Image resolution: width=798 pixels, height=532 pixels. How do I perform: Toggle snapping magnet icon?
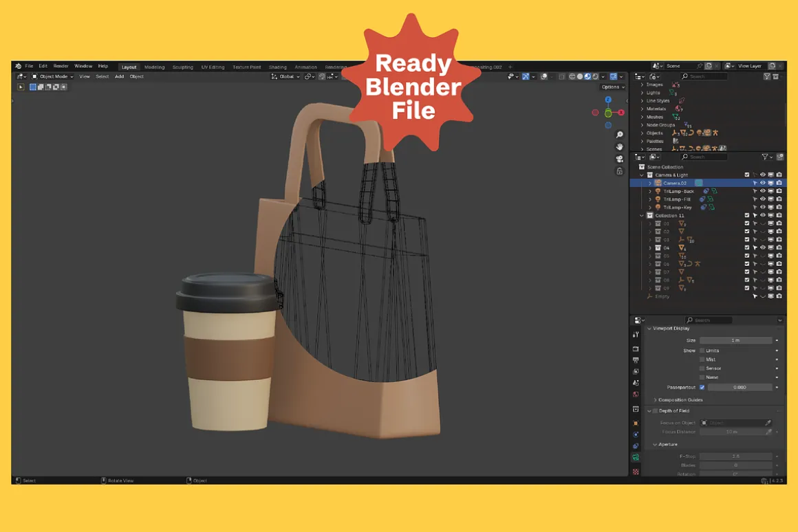[322, 77]
